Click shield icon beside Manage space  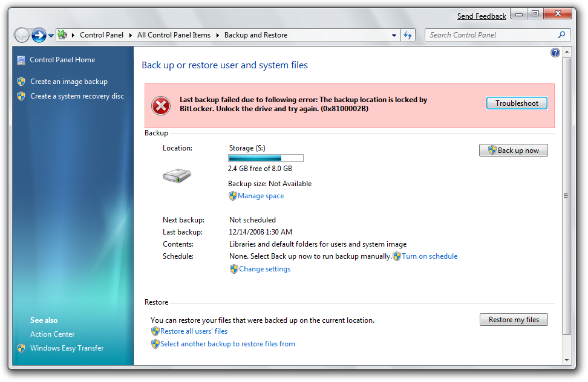[x=233, y=196]
